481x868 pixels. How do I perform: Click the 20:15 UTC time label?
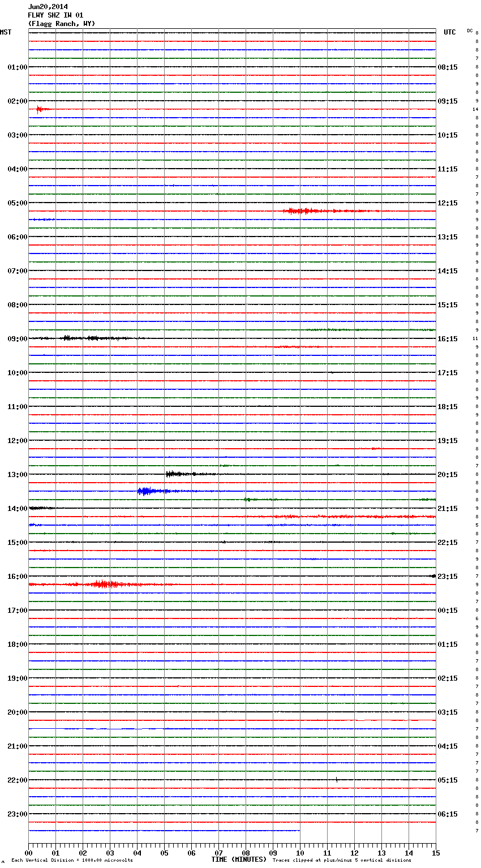click(x=448, y=475)
